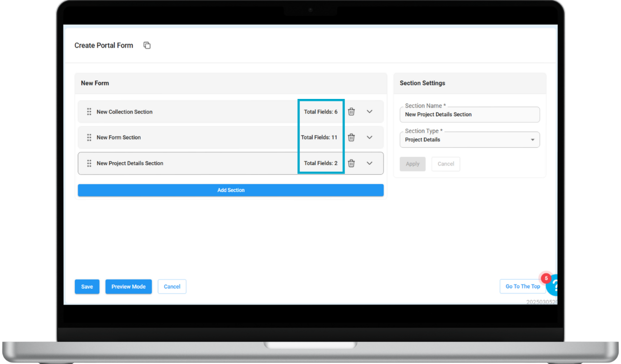
Task: Cancel the Section Settings changes
Action: tap(446, 164)
